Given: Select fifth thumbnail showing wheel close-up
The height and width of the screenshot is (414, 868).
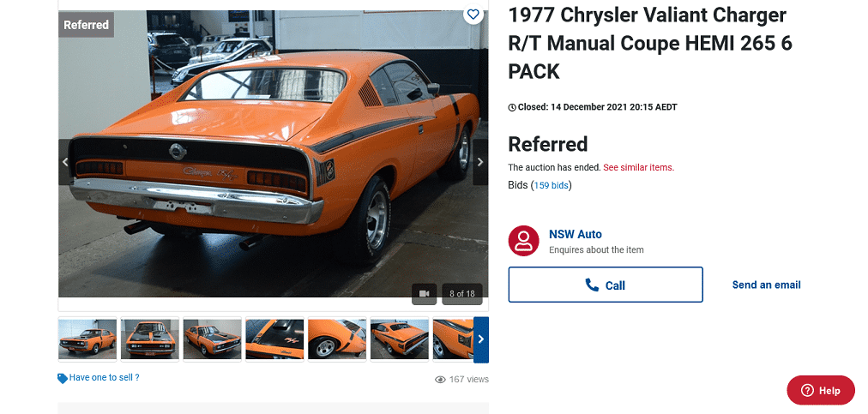Looking at the screenshot, I should click(x=337, y=339).
